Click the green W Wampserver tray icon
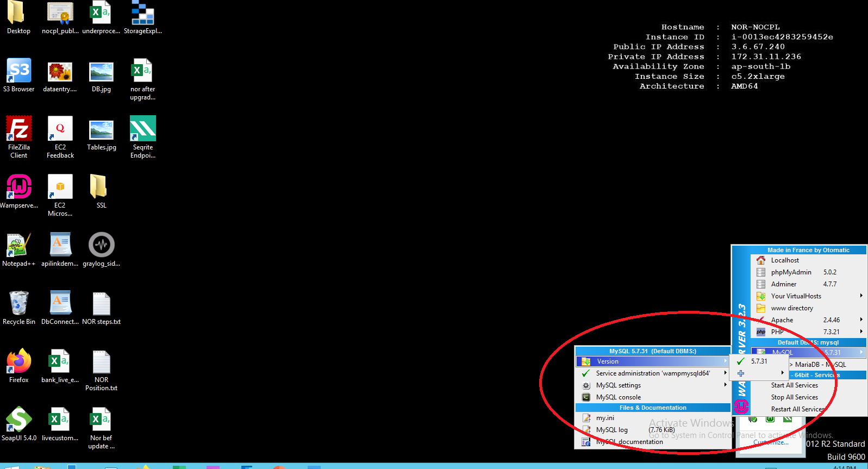The height and width of the screenshot is (469, 868). pyautogui.click(x=770, y=419)
